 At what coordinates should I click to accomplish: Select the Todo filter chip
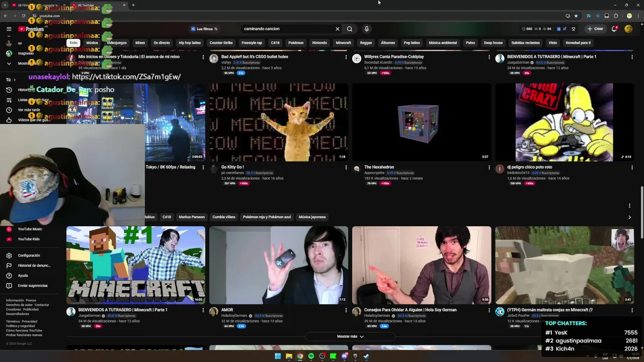click(73, 43)
